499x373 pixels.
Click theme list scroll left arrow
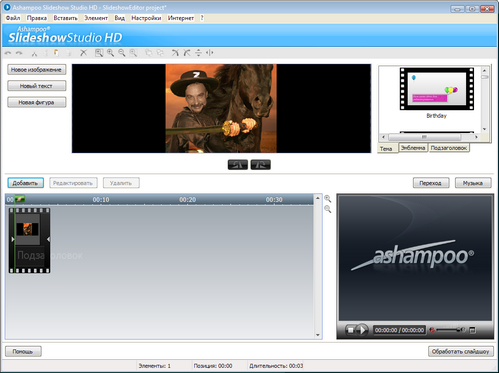pos(383,137)
